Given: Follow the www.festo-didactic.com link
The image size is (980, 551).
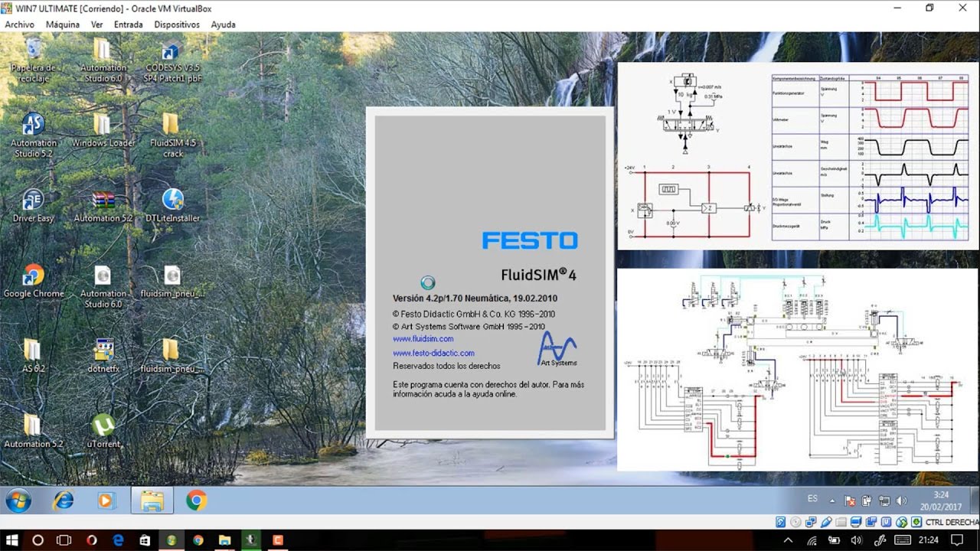Looking at the screenshot, I should point(433,353).
